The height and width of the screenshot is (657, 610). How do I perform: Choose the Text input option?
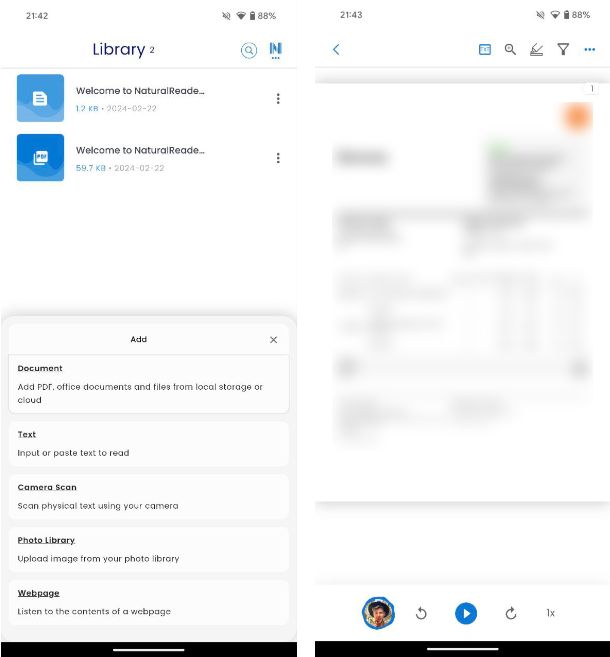click(x=149, y=444)
